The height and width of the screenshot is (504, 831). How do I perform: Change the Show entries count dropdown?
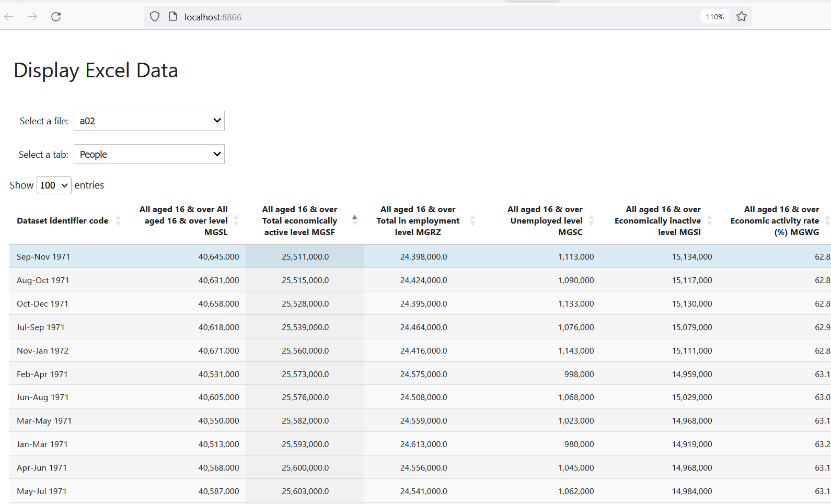(54, 185)
